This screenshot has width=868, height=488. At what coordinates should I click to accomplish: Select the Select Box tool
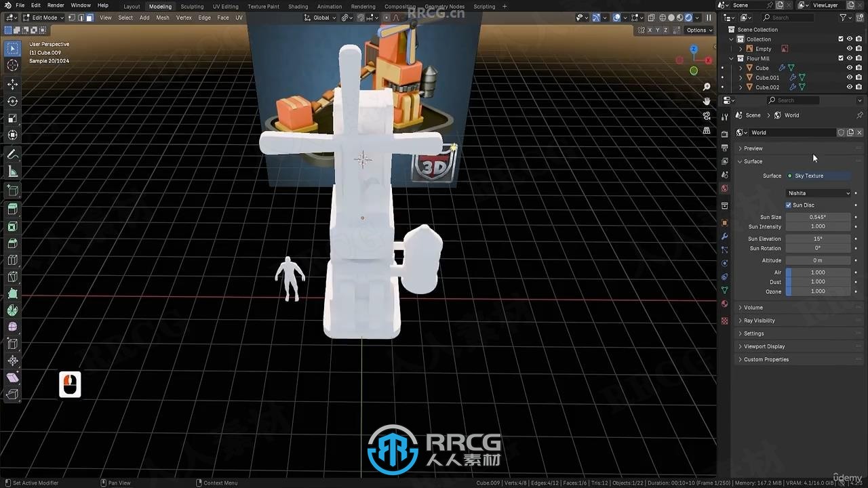[x=13, y=49]
